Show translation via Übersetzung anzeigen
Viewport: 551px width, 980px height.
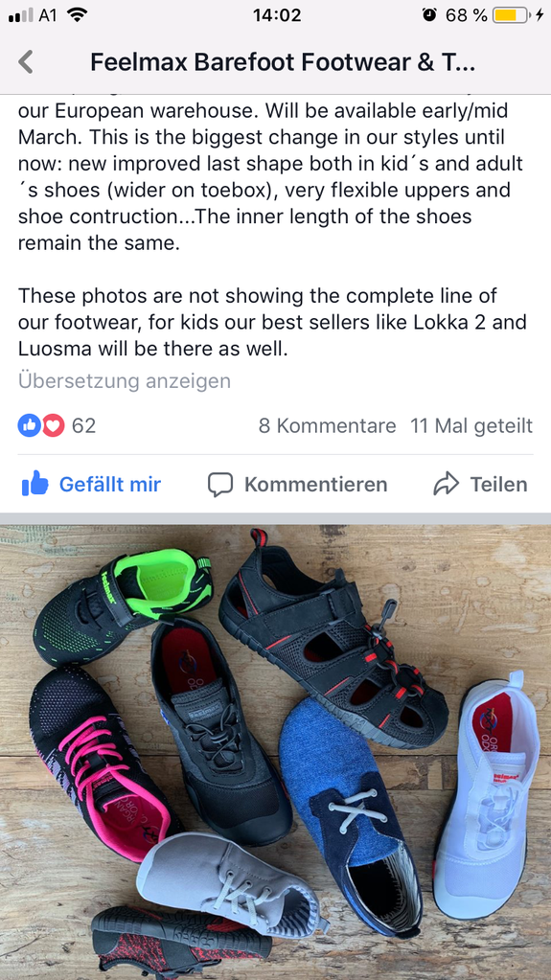[125, 380]
